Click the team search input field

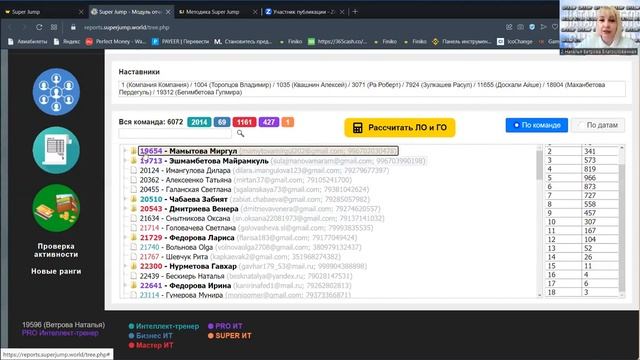[175, 133]
